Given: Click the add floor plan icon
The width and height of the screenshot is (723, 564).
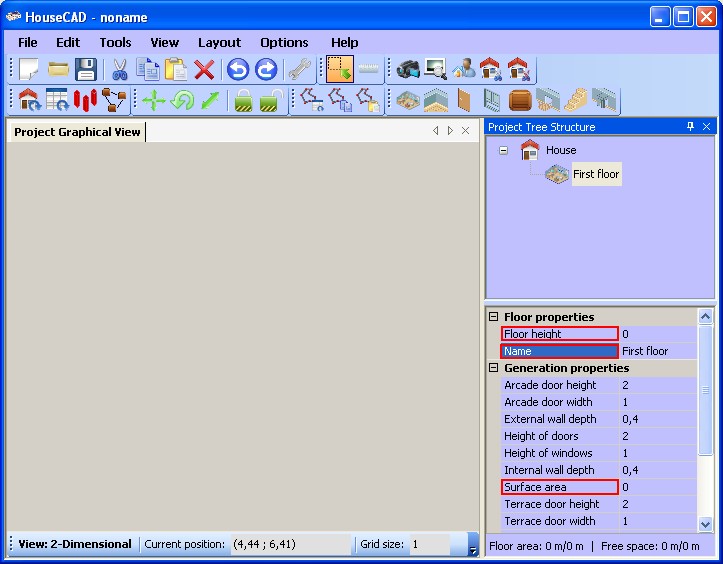Looking at the screenshot, I should [x=408, y=100].
